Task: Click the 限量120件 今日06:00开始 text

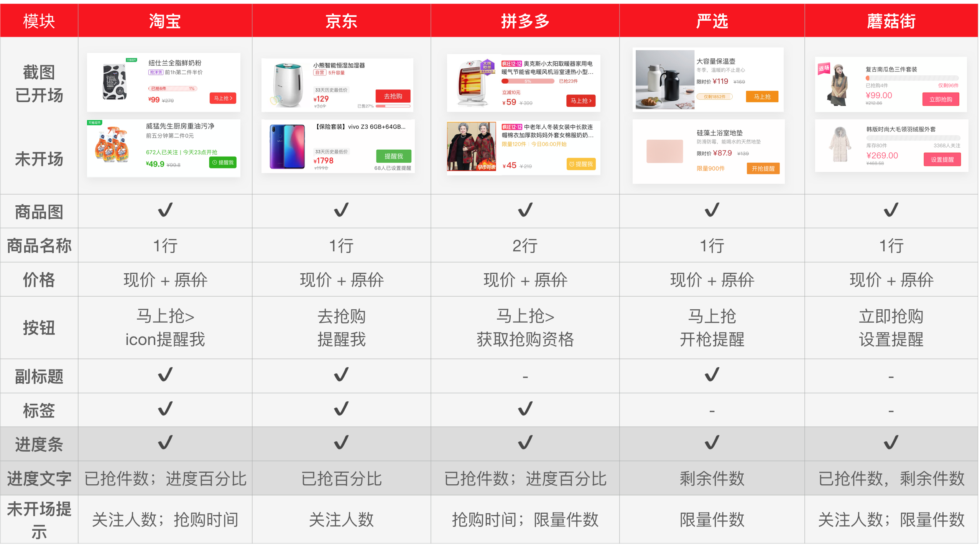Action: pyautogui.click(x=534, y=144)
